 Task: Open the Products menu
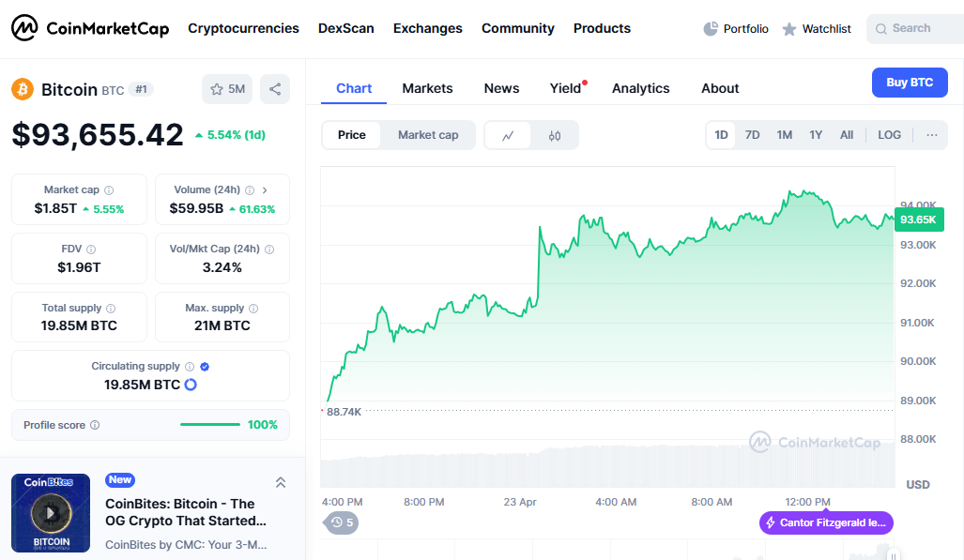[x=602, y=28]
